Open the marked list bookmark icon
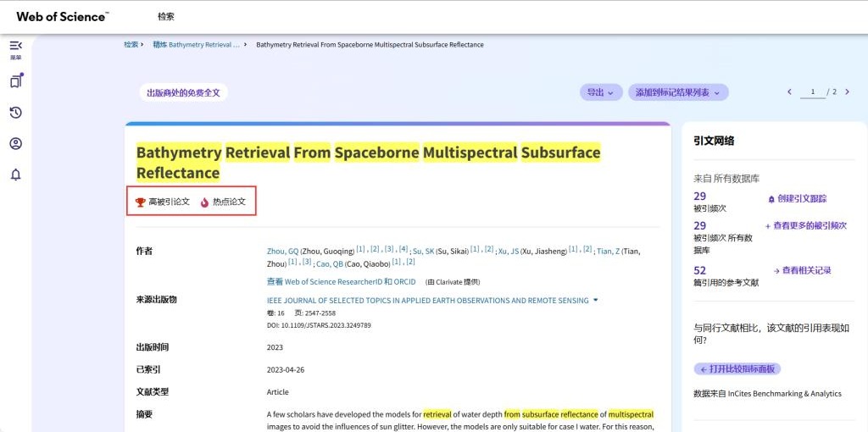 [x=15, y=81]
